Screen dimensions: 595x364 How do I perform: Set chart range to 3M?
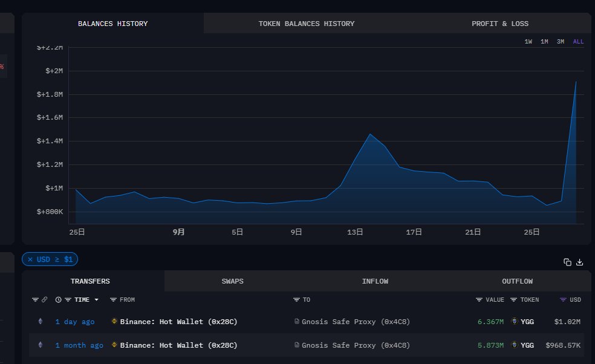click(x=561, y=42)
